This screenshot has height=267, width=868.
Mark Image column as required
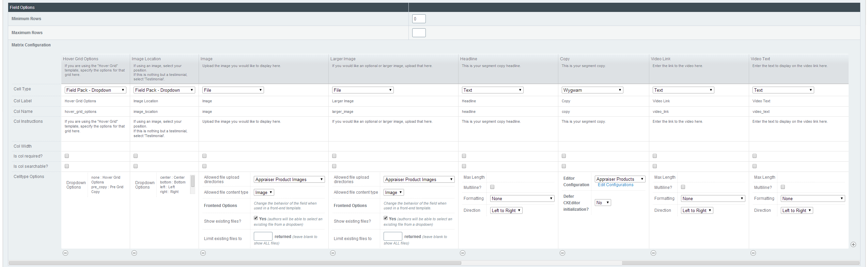(204, 156)
